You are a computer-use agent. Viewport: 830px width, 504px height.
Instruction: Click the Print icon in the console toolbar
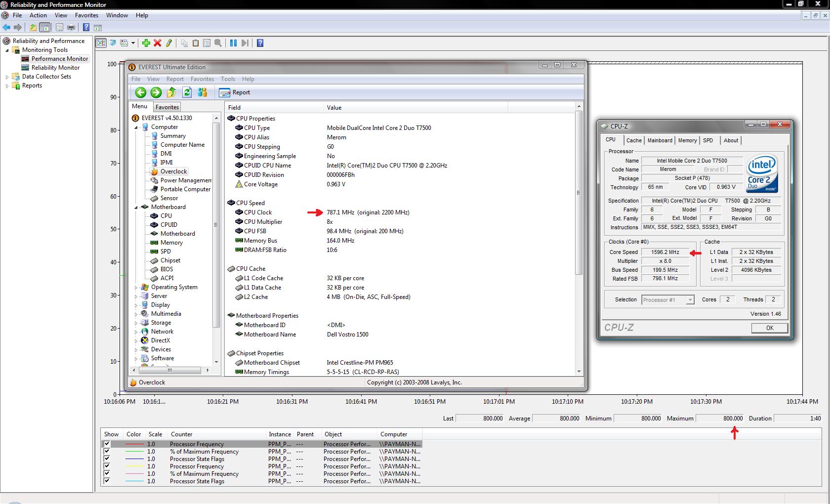[71, 28]
